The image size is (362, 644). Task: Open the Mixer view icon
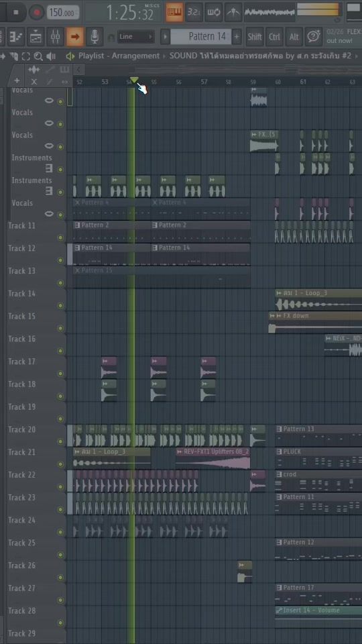[55, 37]
